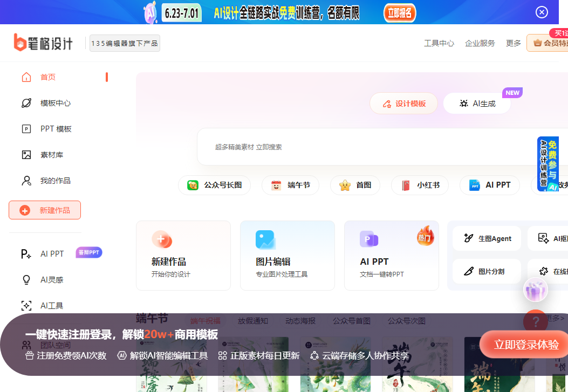
Task: Click the 我的作品 sidebar text
Action: tap(56, 181)
